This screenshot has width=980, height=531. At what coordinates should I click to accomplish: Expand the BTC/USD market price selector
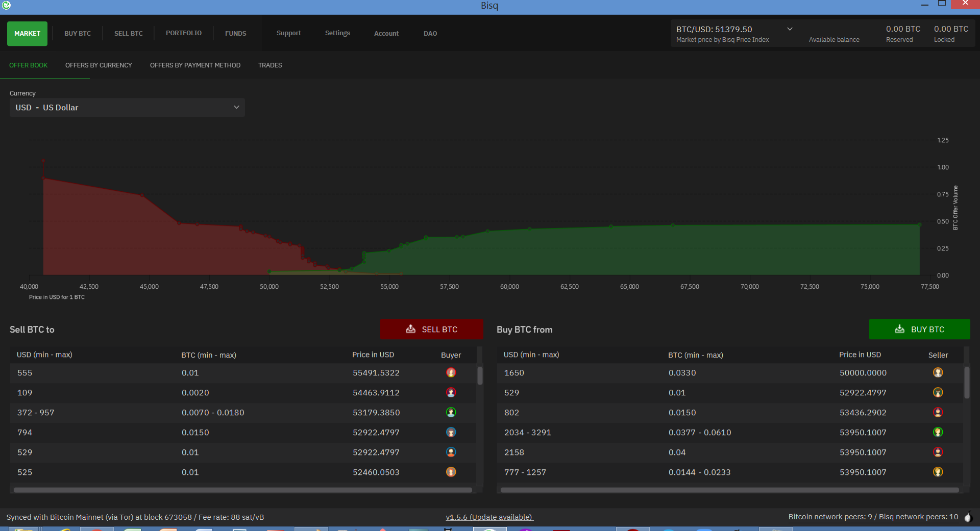pos(790,29)
